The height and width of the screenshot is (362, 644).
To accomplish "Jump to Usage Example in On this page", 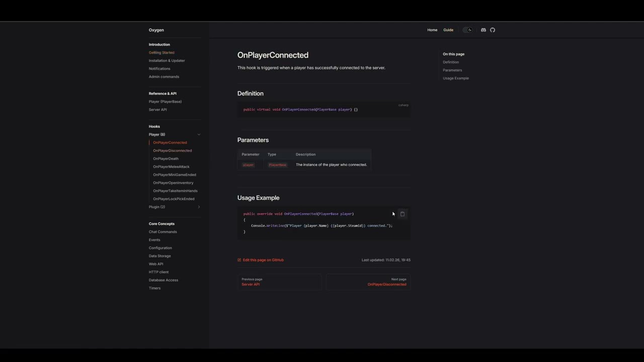I will 456,78.
